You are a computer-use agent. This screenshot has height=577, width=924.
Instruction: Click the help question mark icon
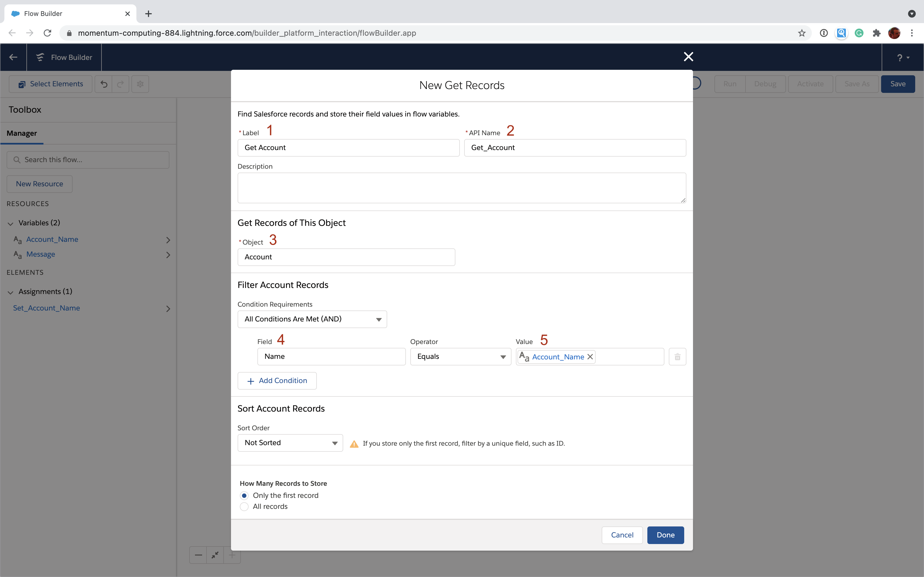[x=899, y=57]
